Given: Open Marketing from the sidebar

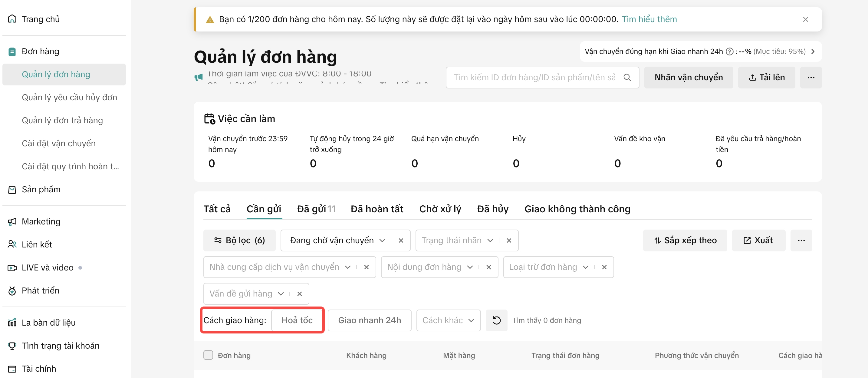Looking at the screenshot, I should click(x=41, y=221).
